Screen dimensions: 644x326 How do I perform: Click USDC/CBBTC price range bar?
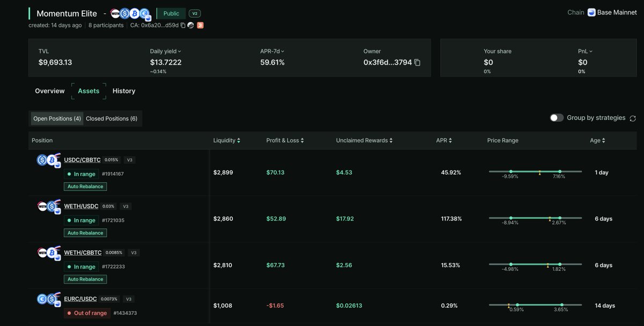coord(535,172)
